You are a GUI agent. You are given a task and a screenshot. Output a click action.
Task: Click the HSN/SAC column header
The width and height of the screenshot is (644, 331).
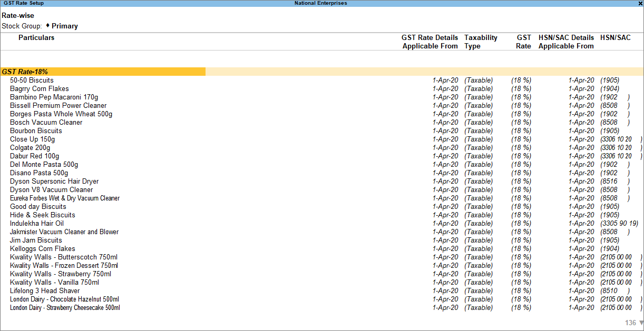(615, 38)
